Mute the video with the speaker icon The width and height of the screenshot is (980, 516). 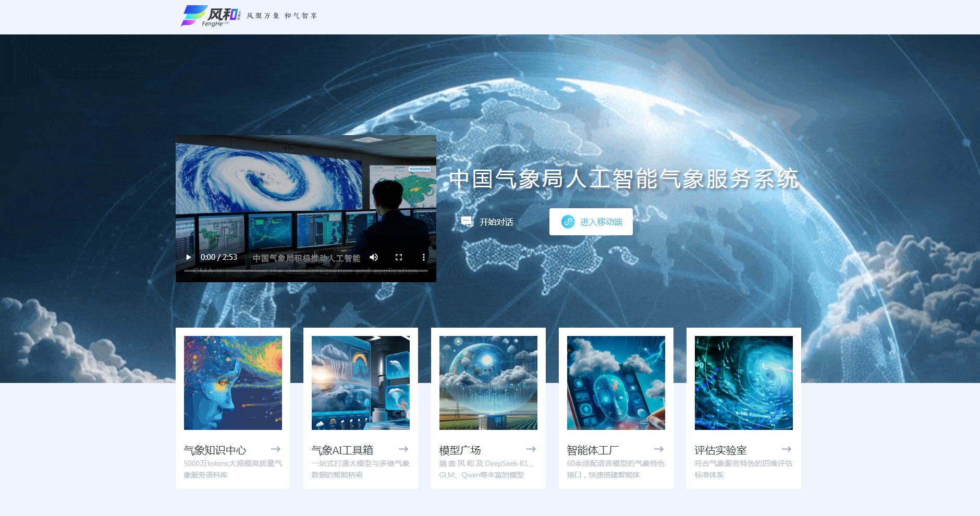[374, 257]
